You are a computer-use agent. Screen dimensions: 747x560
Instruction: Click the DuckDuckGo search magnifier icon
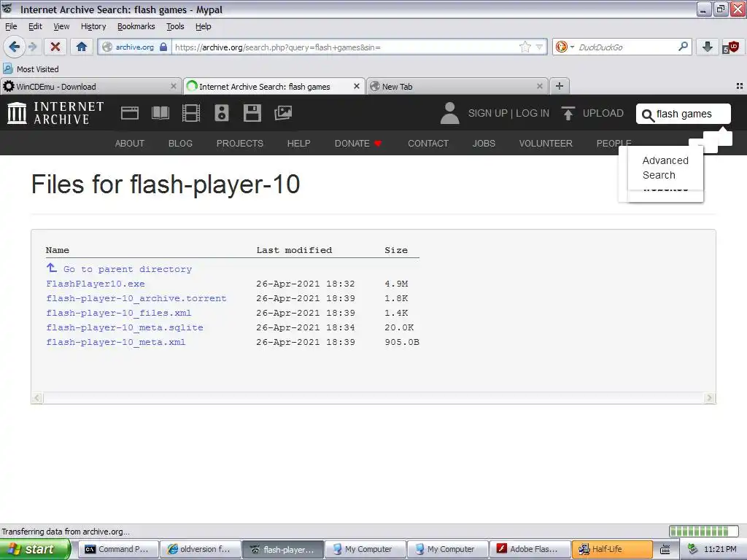click(683, 46)
